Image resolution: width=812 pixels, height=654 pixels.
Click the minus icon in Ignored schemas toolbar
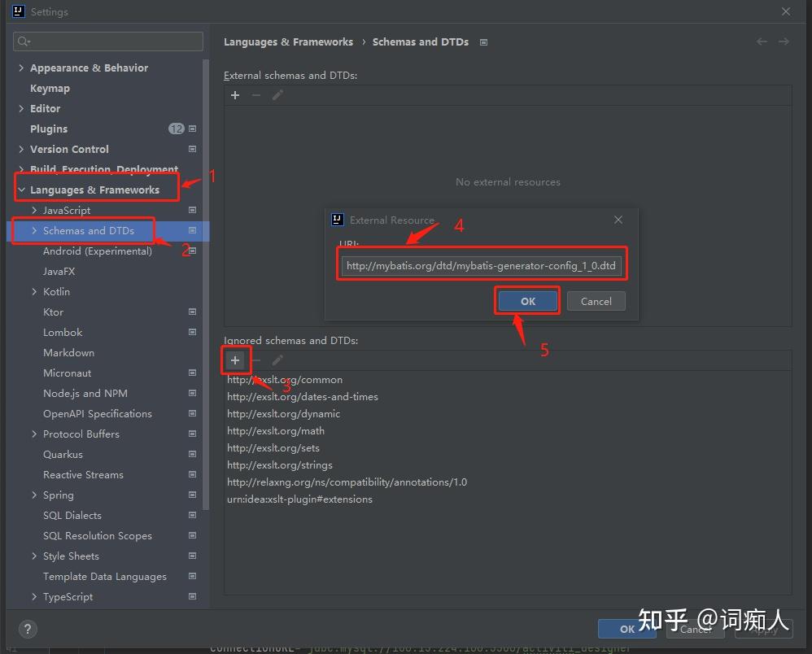[x=256, y=360]
